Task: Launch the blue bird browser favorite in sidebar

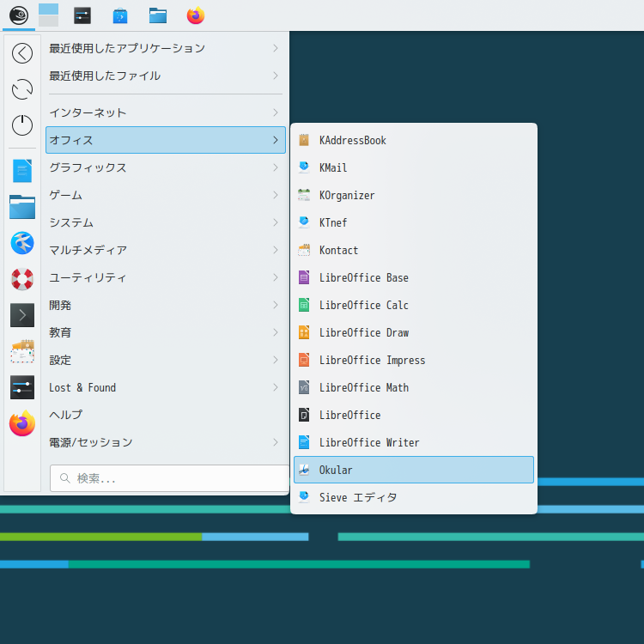Action: [22, 243]
